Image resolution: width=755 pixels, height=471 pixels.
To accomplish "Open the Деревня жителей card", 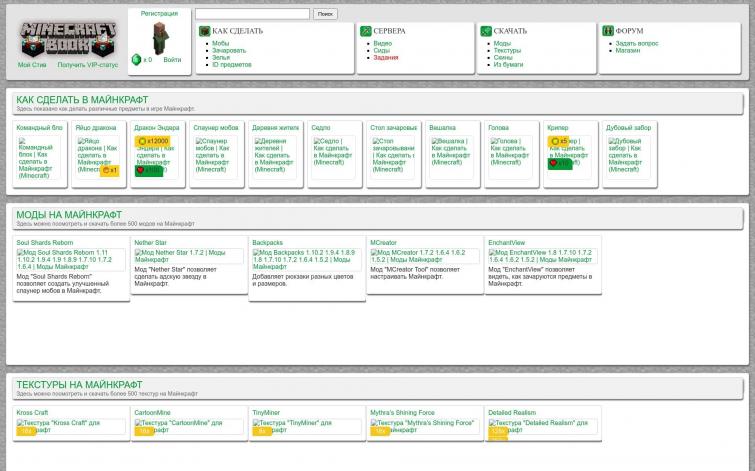I will point(276,154).
